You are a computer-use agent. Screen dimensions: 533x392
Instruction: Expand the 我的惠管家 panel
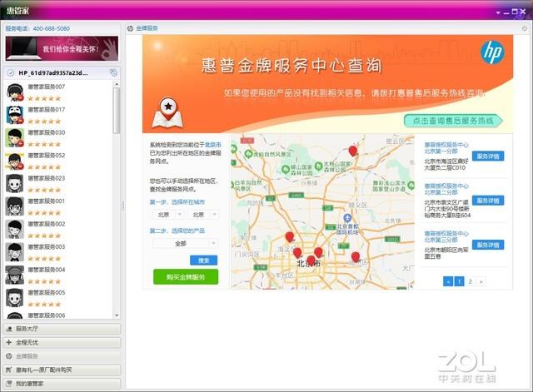[x=62, y=384]
